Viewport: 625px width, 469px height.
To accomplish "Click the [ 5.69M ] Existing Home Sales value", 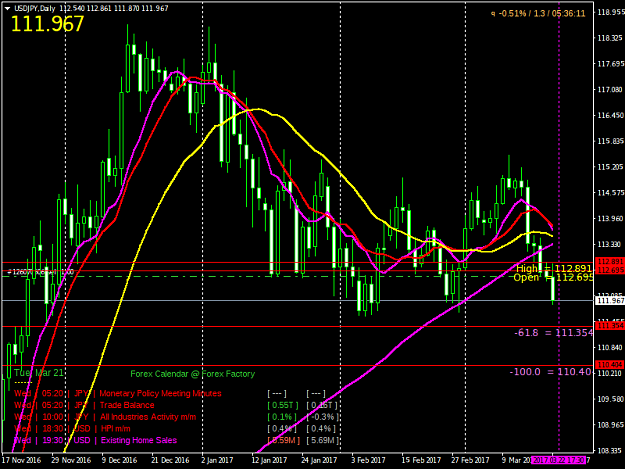I will pyautogui.click(x=322, y=440).
